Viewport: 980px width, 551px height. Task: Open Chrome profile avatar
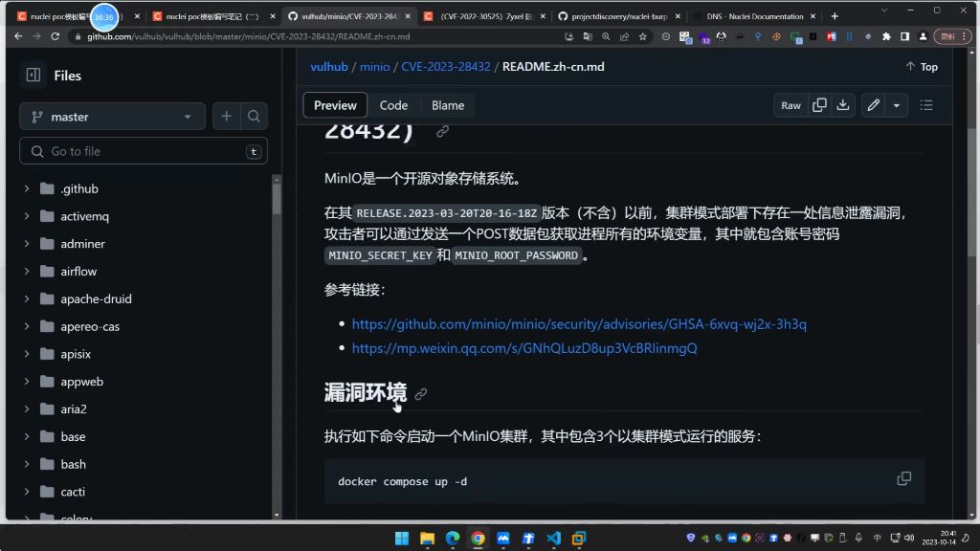click(923, 37)
